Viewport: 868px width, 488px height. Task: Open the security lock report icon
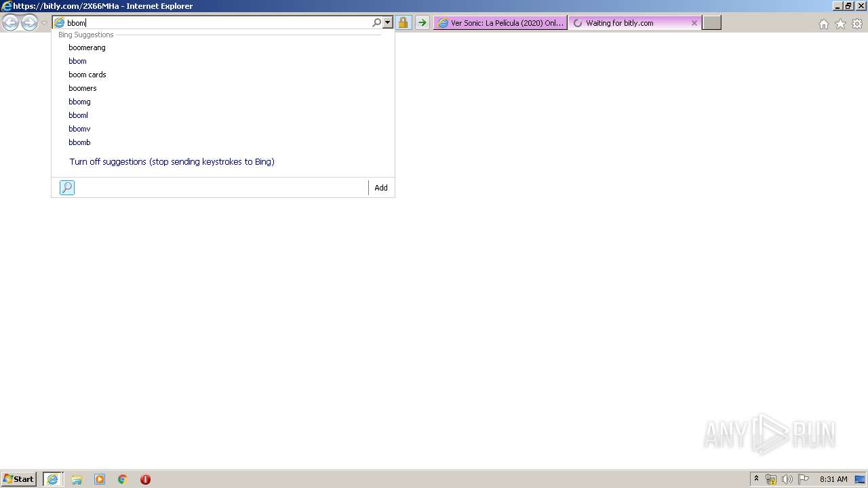pyautogui.click(x=403, y=22)
